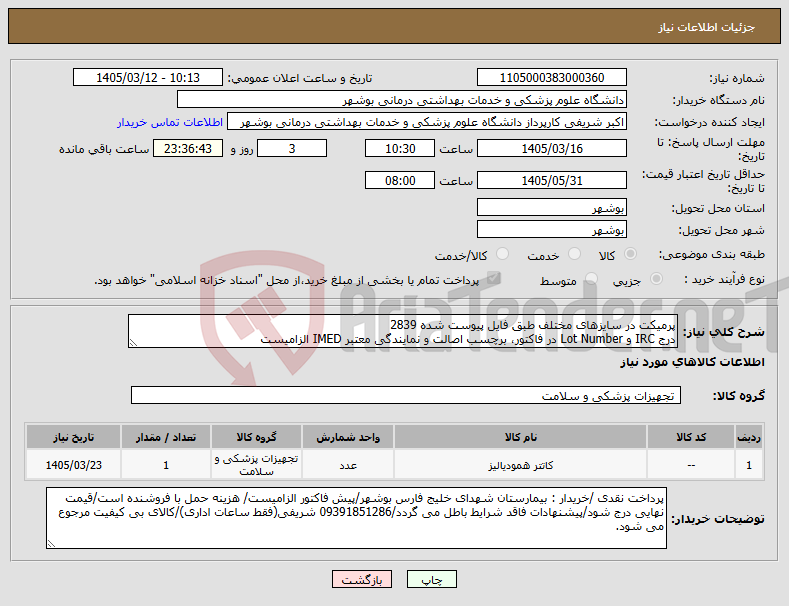Click the need number field 1105000383000360

click(551, 78)
